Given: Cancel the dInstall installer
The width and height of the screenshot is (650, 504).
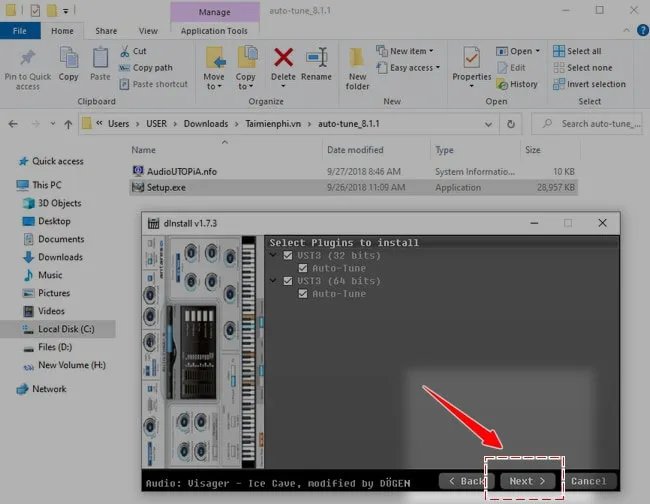Looking at the screenshot, I should [x=588, y=481].
